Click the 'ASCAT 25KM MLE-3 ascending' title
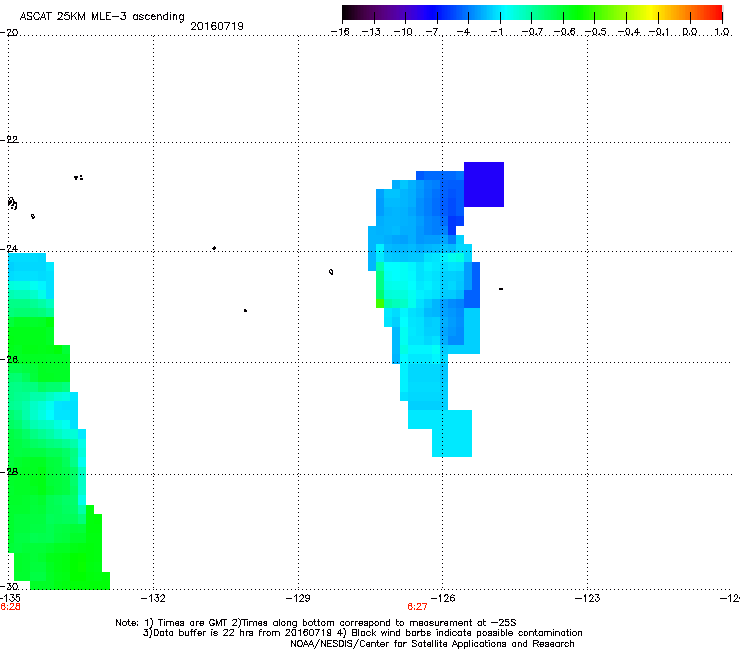This screenshot has width=740, height=650. click(x=102, y=17)
